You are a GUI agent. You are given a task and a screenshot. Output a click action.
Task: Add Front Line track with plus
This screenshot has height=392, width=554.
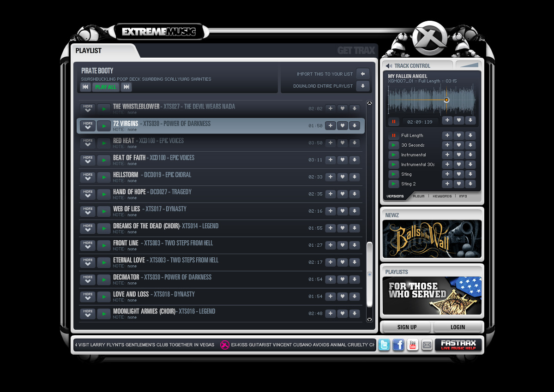click(331, 245)
